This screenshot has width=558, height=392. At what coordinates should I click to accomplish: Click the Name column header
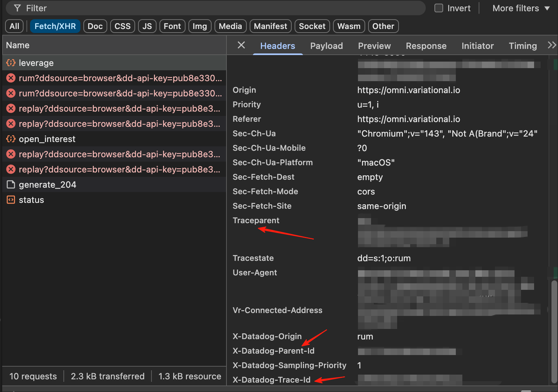pos(114,45)
